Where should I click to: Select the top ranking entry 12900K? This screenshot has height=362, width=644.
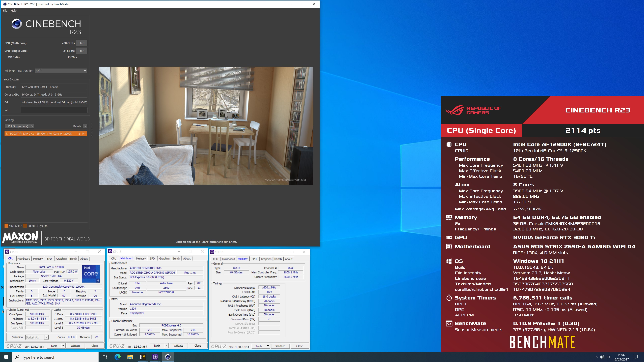(46, 134)
